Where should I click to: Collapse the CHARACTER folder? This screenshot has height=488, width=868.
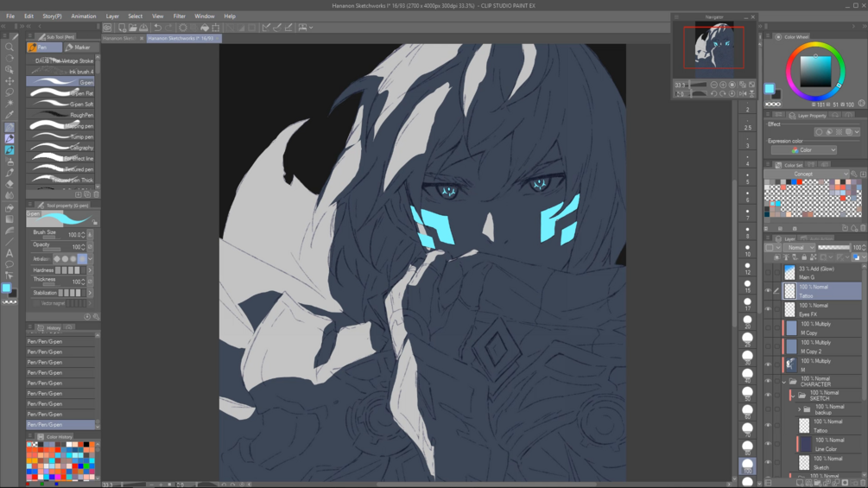[x=784, y=382]
